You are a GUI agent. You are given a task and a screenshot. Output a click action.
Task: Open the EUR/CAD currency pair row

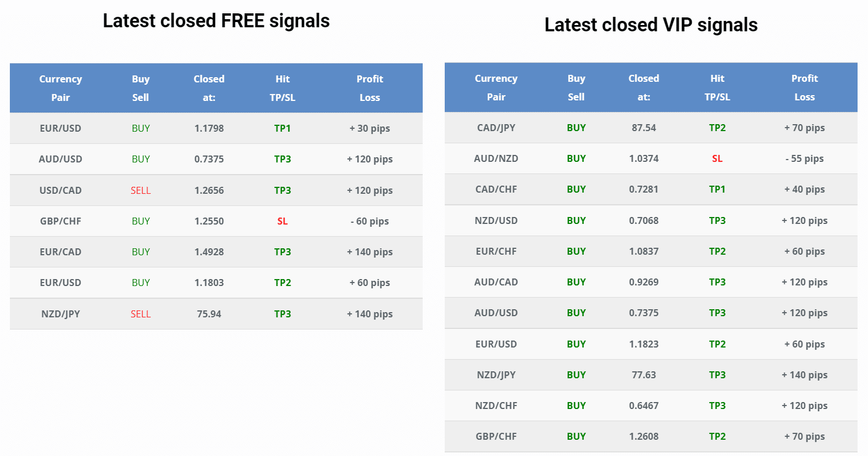click(60, 252)
